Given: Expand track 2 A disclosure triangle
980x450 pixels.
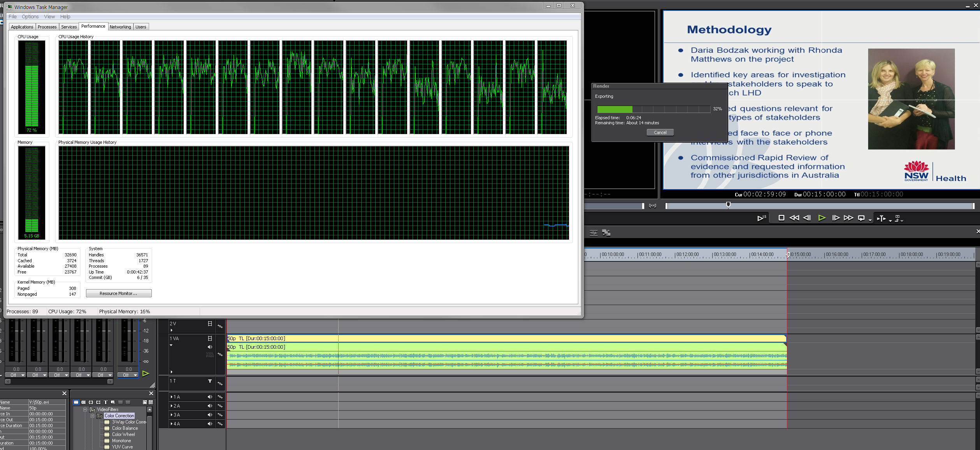Looking at the screenshot, I should pos(172,406).
